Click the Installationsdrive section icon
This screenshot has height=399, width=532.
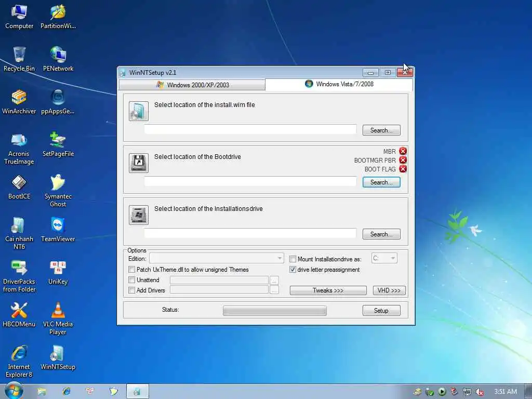(x=138, y=215)
